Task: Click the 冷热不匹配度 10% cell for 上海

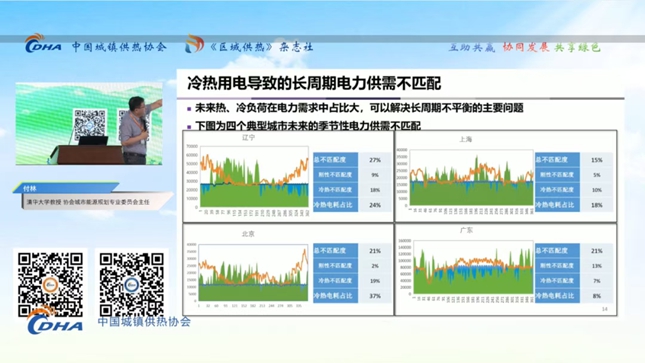Action: [x=574, y=190]
